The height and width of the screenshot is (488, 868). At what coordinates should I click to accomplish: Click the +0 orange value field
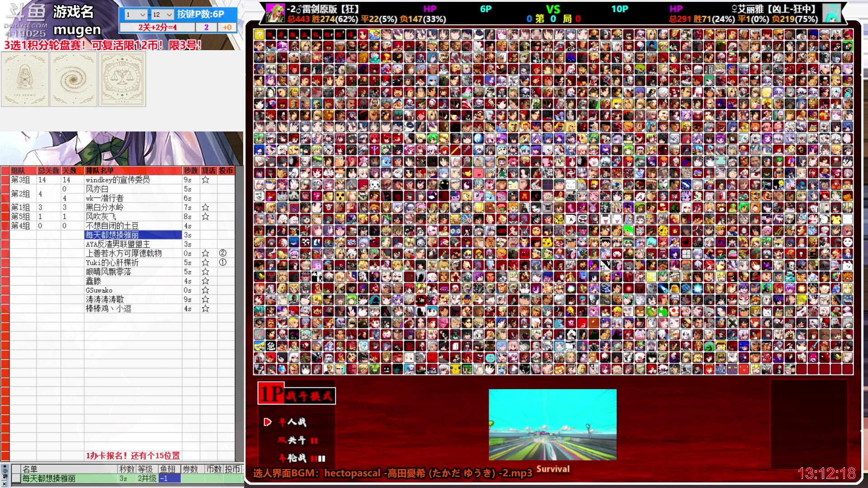pos(227,27)
